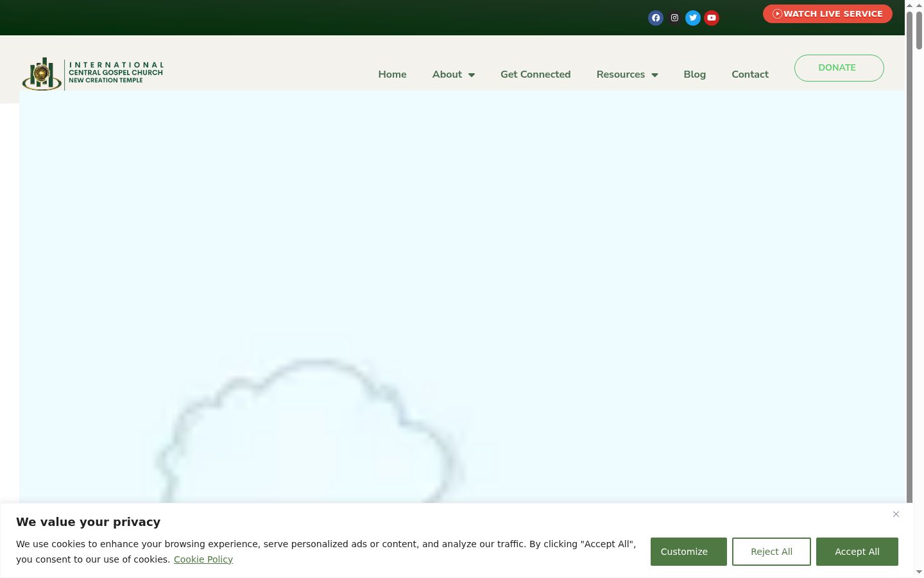This screenshot has height=578, width=924.
Task: Expand the About dropdown arrow
Action: 472,75
